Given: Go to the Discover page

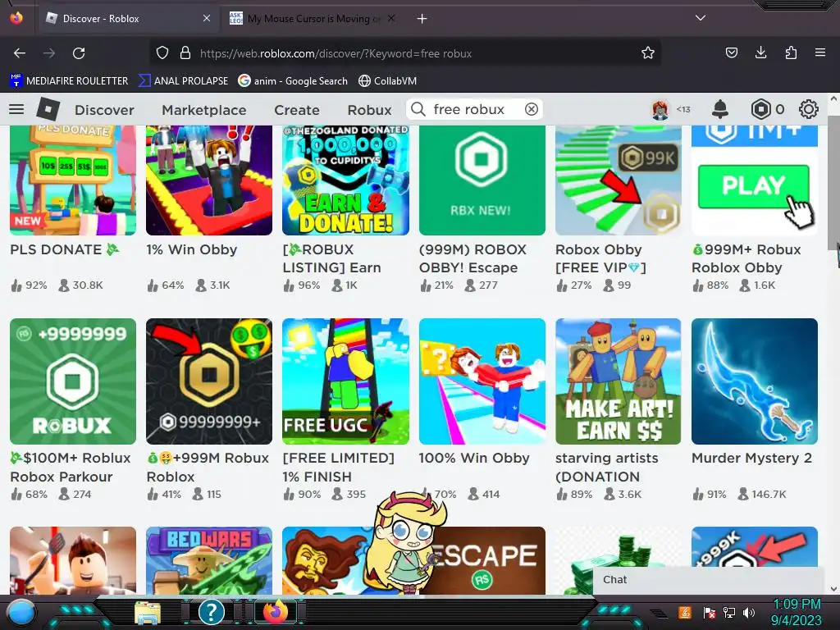Looking at the screenshot, I should pos(104,110).
